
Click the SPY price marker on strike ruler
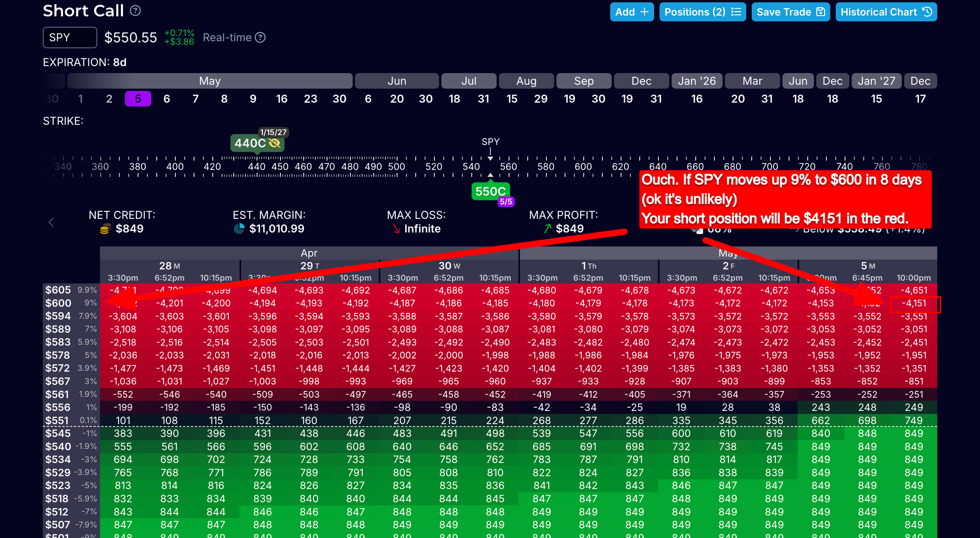pos(490,142)
